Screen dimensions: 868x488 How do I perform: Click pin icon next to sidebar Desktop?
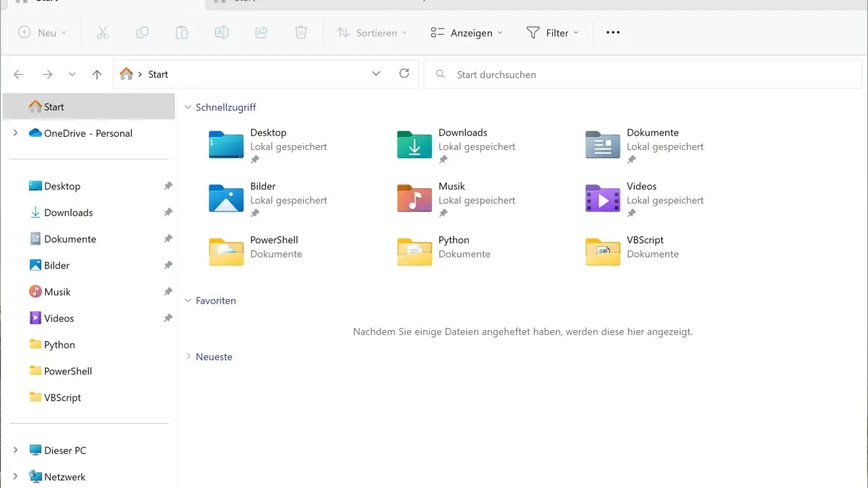coord(168,186)
